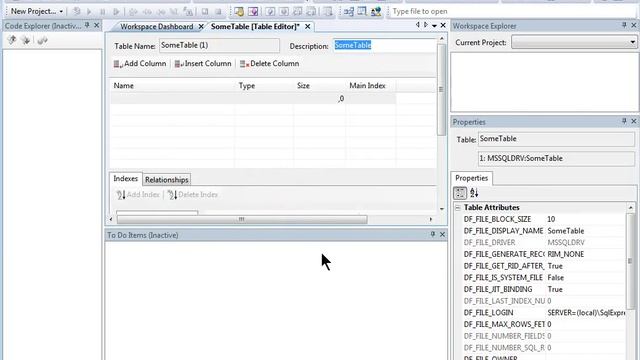
Task: Click the Type file to open box
Action: click(512, 11)
